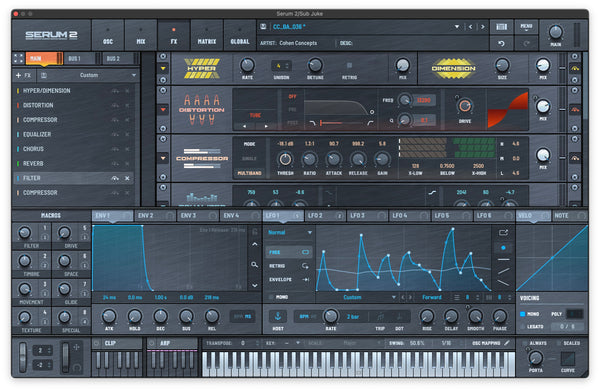Viewport: 600px width, 391px height.
Task: Select previous distortion type arrow
Action: (245, 126)
